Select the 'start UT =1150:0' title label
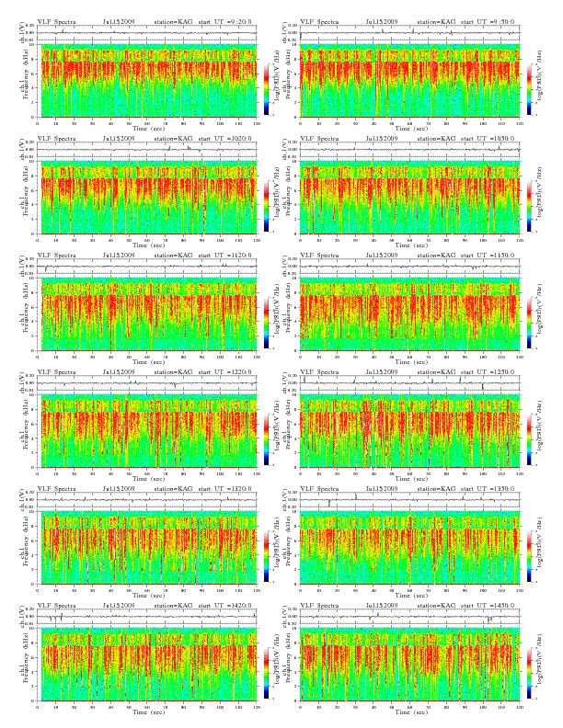Screen dimensions: 563x728 point(488,256)
